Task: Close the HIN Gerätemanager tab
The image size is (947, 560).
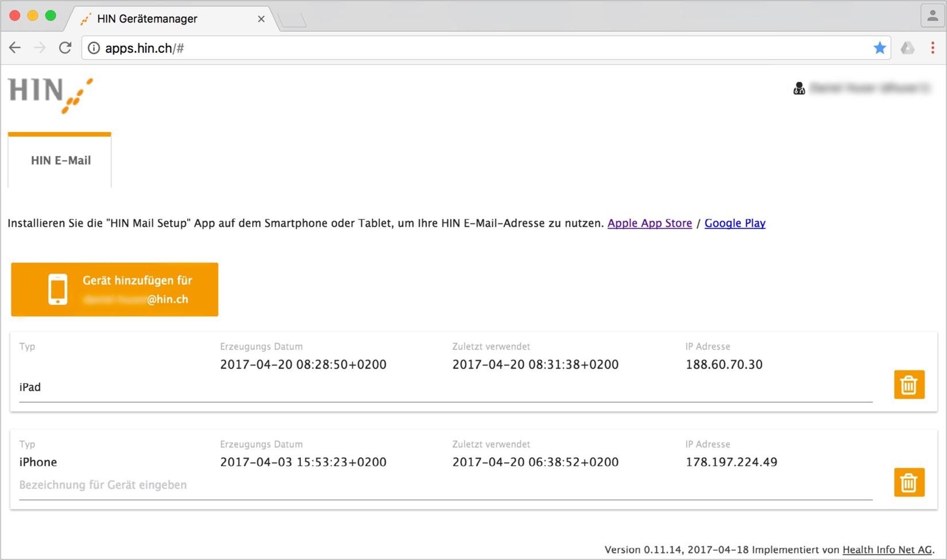Action: click(x=261, y=19)
